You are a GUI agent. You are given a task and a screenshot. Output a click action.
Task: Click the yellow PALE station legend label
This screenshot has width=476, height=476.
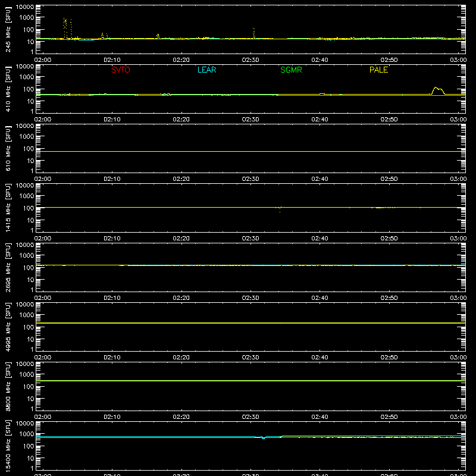(x=378, y=70)
